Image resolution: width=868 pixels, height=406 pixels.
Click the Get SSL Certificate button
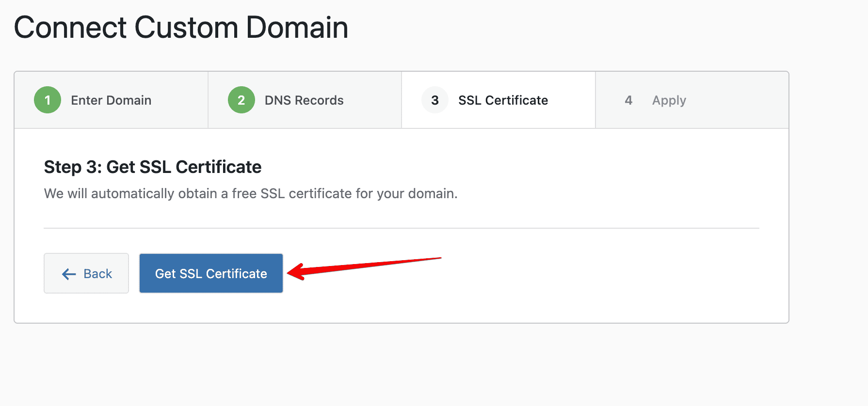pos(211,273)
